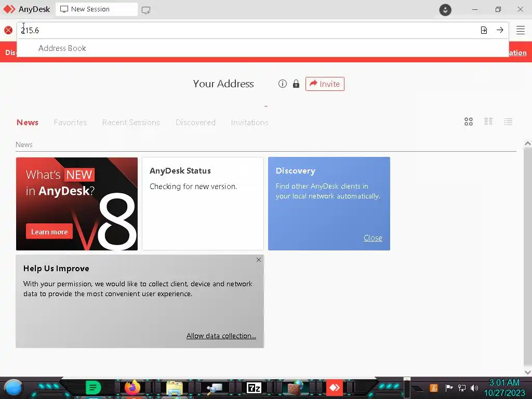This screenshot has height=399, width=532.
Task: Open the firewall globe icon in taskbar
Action: coord(295,388)
